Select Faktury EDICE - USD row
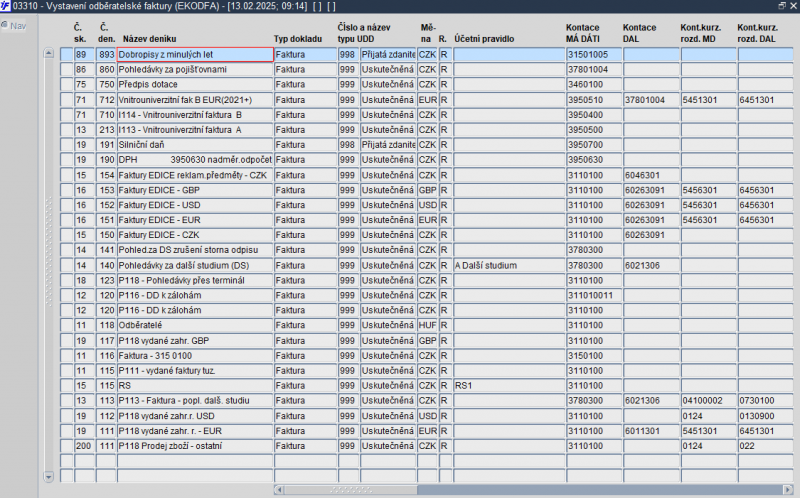The width and height of the screenshot is (800, 498). [195, 205]
